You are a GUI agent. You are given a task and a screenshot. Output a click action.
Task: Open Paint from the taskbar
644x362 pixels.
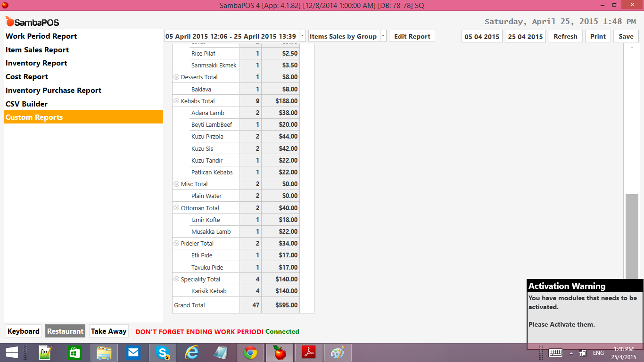pyautogui.click(x=338, y=352)
